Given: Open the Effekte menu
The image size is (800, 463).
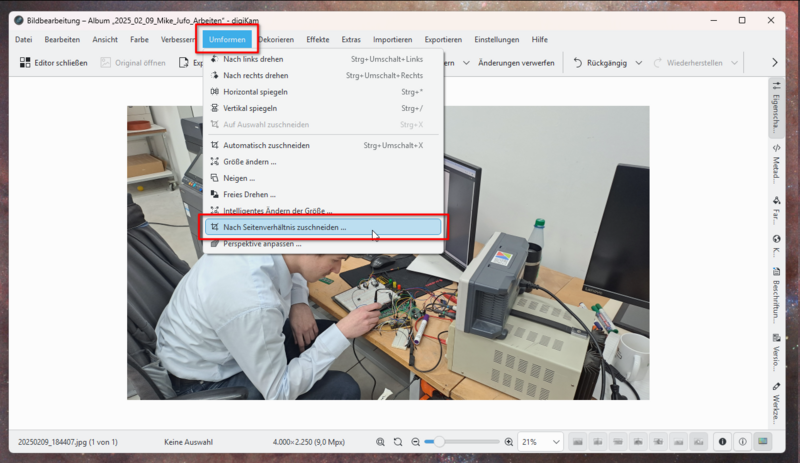Looking at the screenshot, I should click(318, 39).
